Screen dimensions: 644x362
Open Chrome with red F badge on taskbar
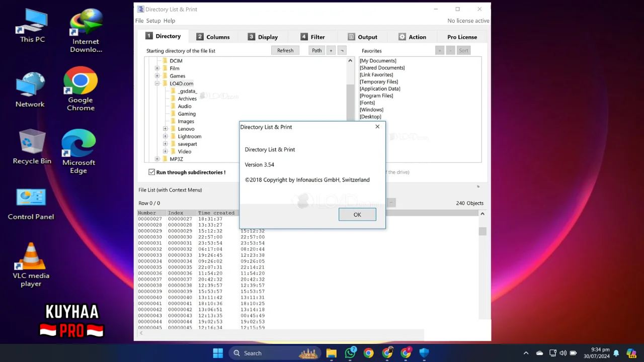point(406,353)
